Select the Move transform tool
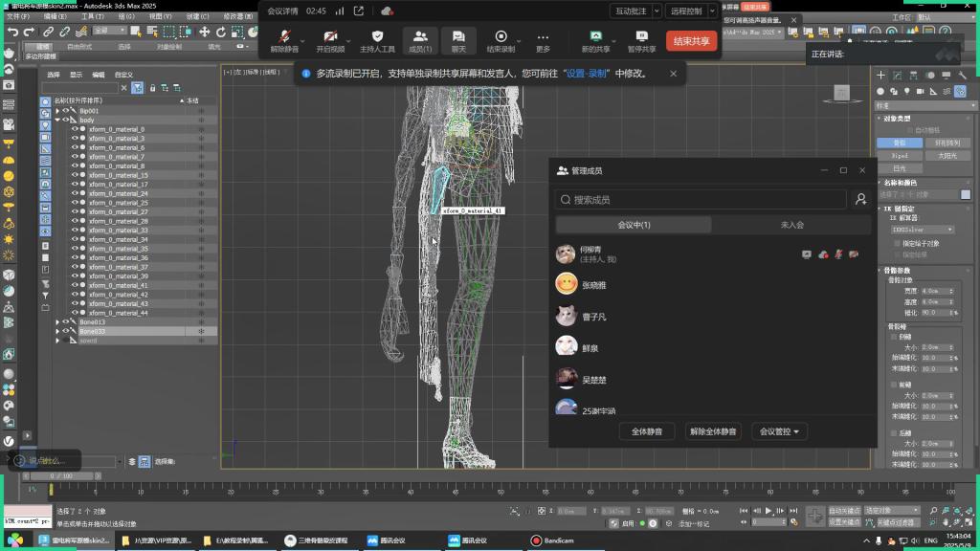The image size is (980, 551). [205, 32]
